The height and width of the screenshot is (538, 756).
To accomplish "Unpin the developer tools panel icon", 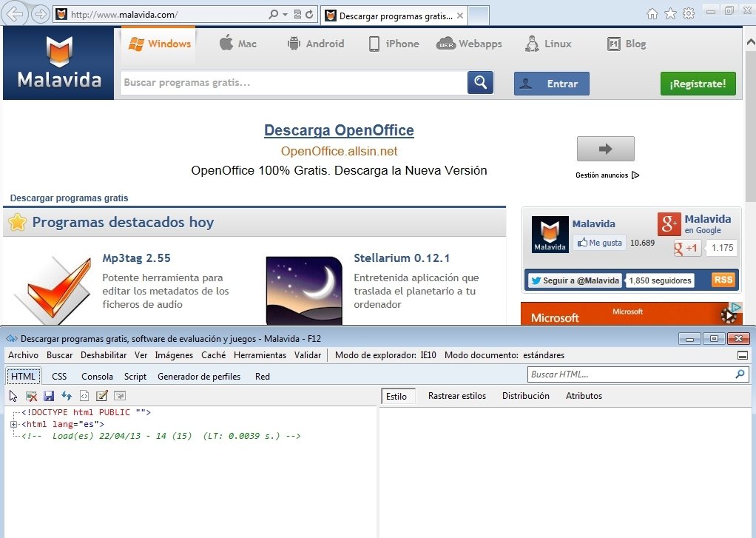I will [743, 356].
